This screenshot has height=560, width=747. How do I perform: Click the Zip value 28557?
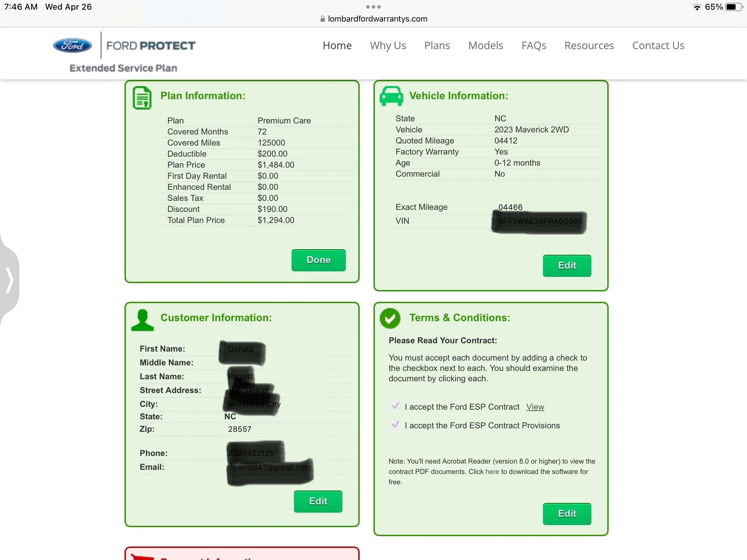[x=240, y=429]
